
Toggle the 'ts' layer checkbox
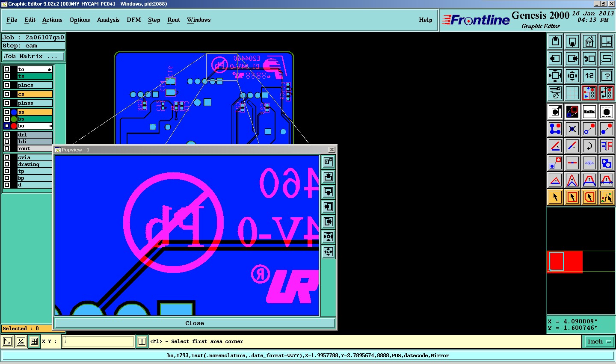point(7,76)
